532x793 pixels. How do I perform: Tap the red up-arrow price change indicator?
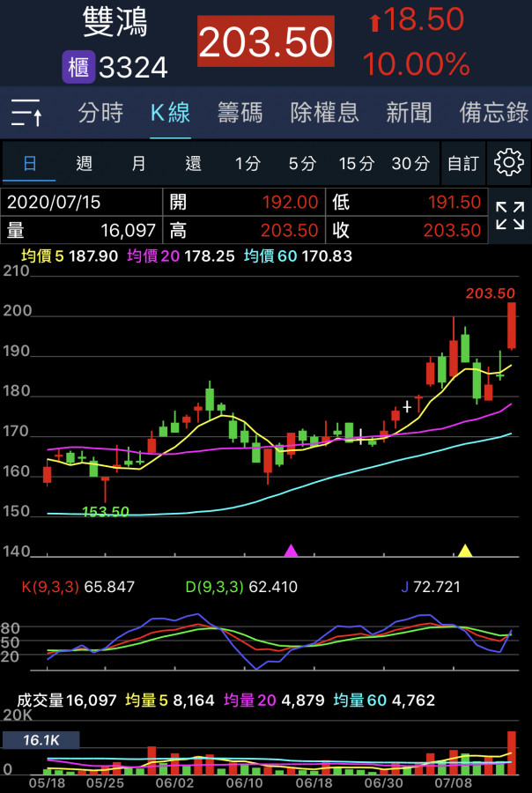[374, 22]
